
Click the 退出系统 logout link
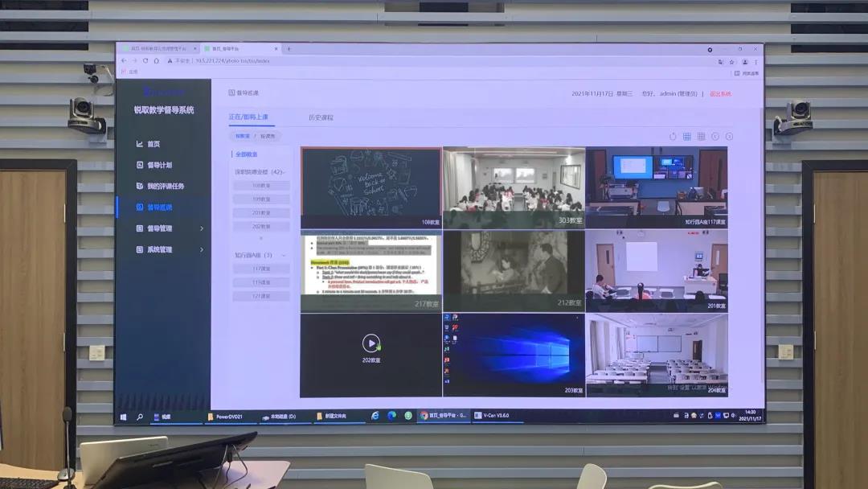pyautogui.click(x=720, y=94)
